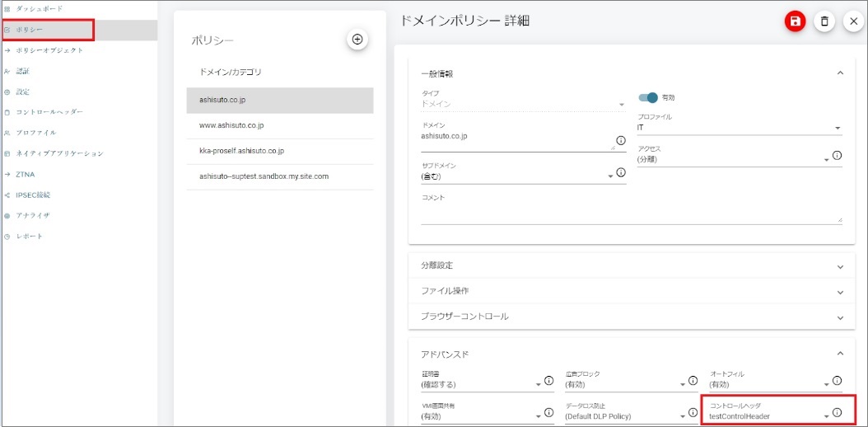
Task: Open ZTNA in the sidebar menu
Action: click(x=26, y=174)
